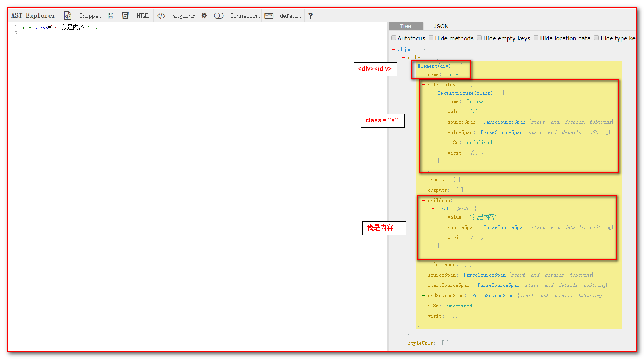The width and height of the screenshot is (644, 359).
Task: Collapse the Object root node
Action: (393, 50)
